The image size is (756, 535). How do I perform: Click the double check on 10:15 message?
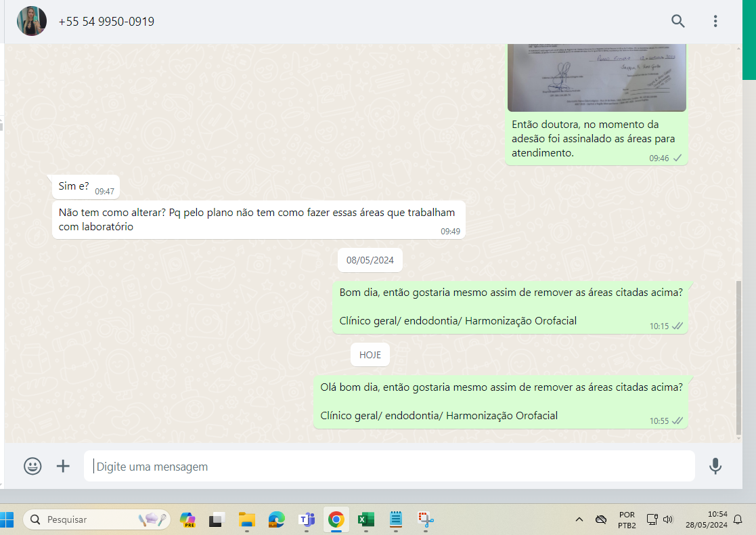coord(677,326)
